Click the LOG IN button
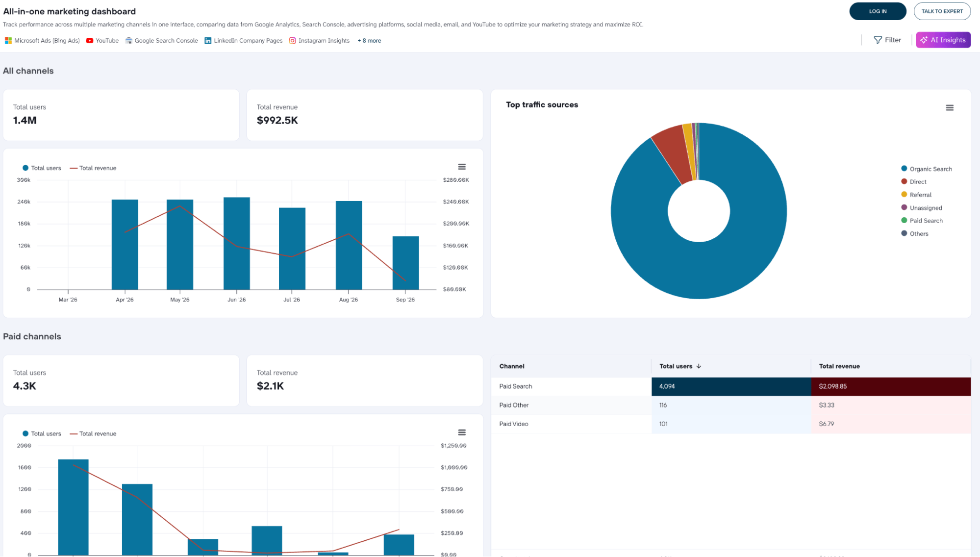The width and height of the screenshot is (980, 557). tap(878, 11)
